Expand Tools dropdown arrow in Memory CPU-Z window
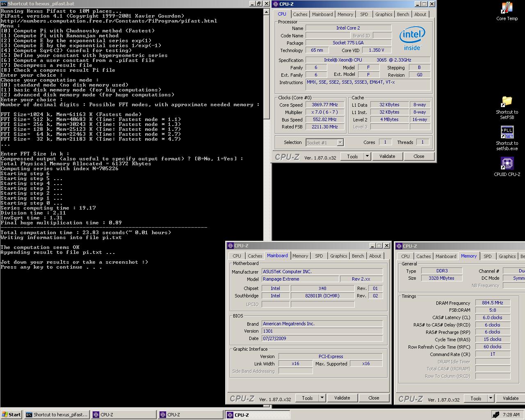Viewport: 525px width, 420px height. 491,398
